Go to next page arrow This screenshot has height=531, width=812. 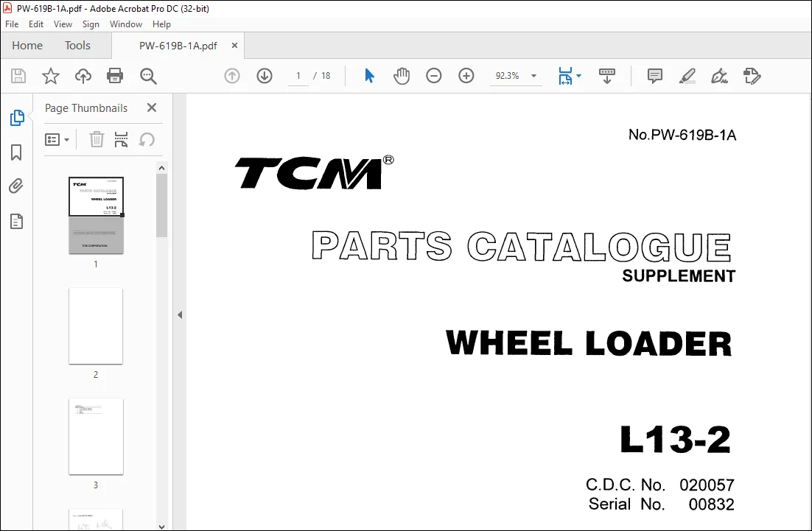pos(265,76)
